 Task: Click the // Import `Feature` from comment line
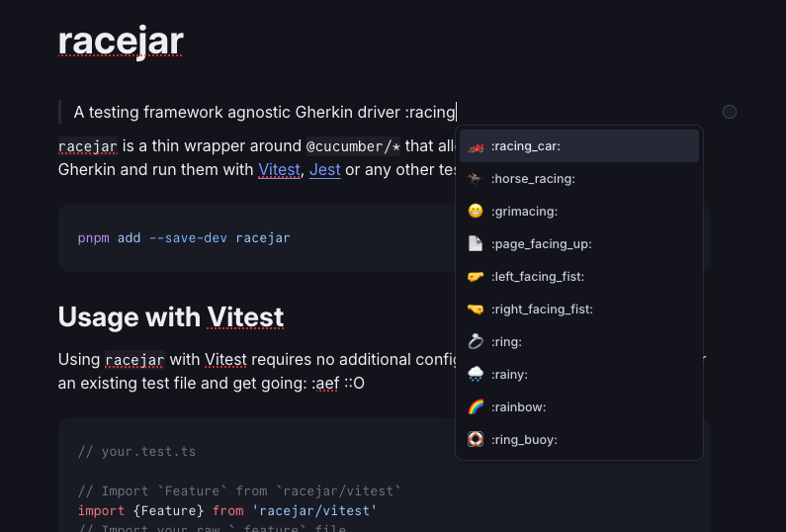coord(239,490)
